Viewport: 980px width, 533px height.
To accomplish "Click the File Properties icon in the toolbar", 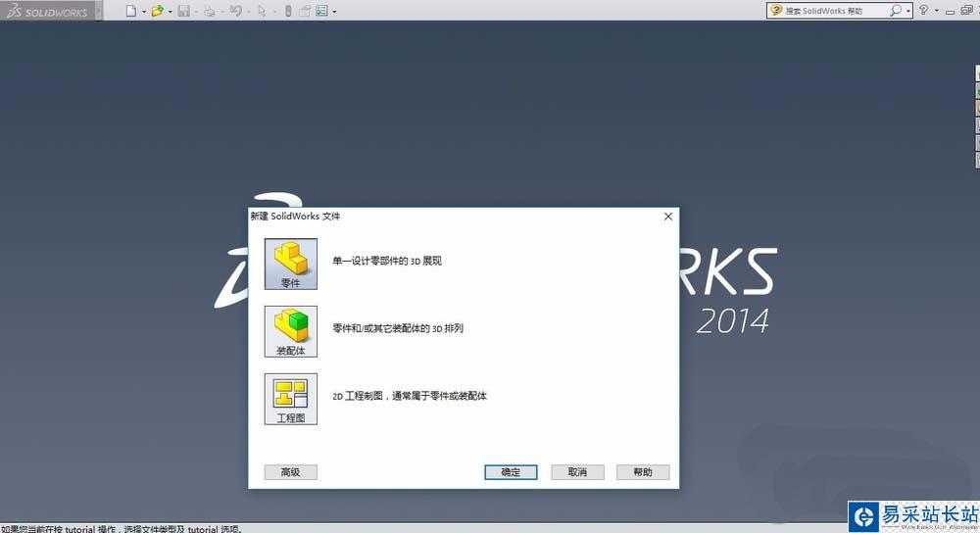I will point(305,11).
